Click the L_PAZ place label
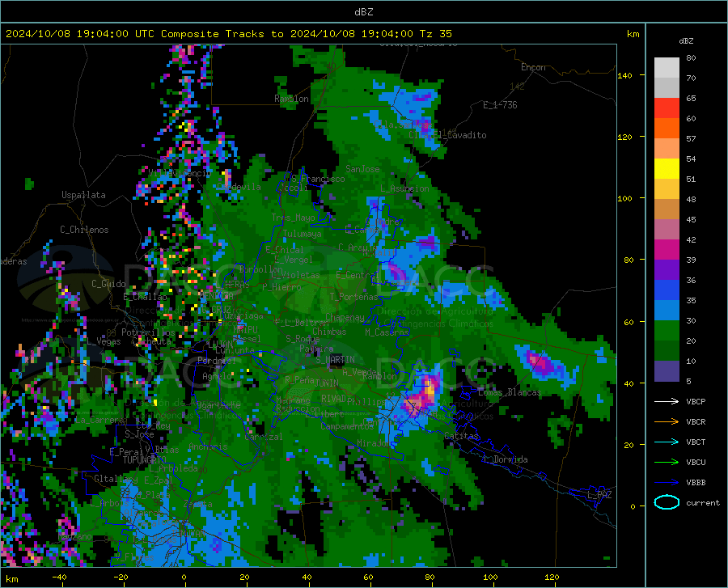 599,495
